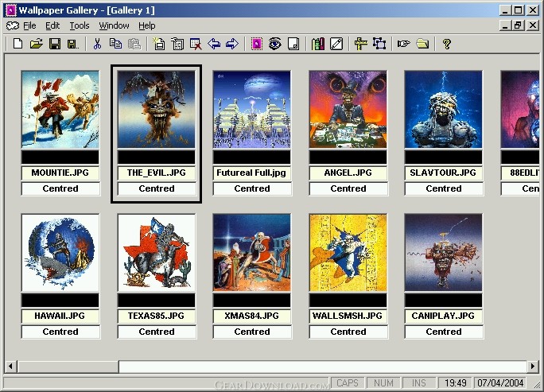Image resolution: width=544 pixels, height=392 pixels.
Task: Click the THE_EVIL.JPG filename label
Action: coord(156,173)
